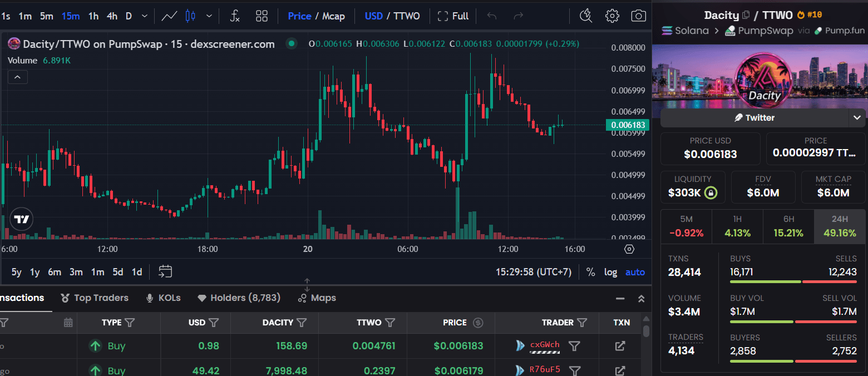This screenshot has width=868, height=376.
Task: Filter by USD column funnel
Action: coord(213,323)
